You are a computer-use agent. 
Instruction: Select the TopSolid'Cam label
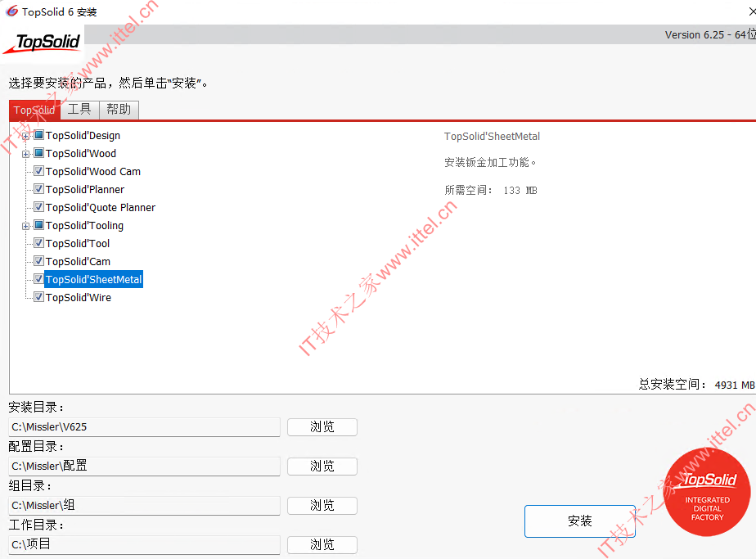78,261
